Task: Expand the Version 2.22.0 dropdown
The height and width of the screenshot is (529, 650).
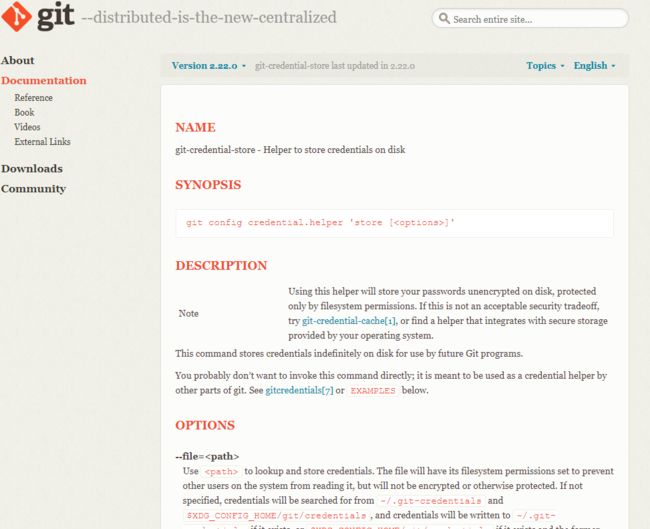Action: click(209, 66)
